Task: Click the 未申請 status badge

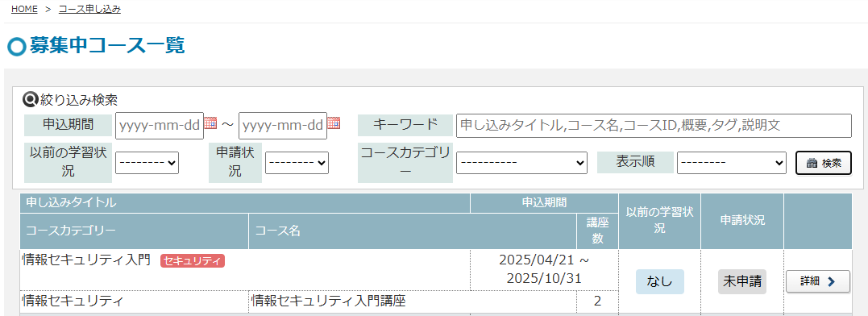Action: [x=742, y=281]
